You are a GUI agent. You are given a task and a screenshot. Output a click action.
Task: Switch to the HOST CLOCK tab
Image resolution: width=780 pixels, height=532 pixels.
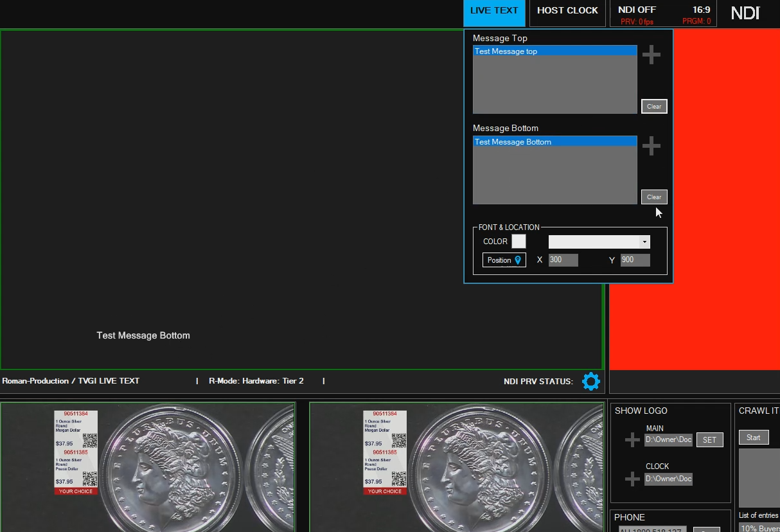[x=567, y=10]
